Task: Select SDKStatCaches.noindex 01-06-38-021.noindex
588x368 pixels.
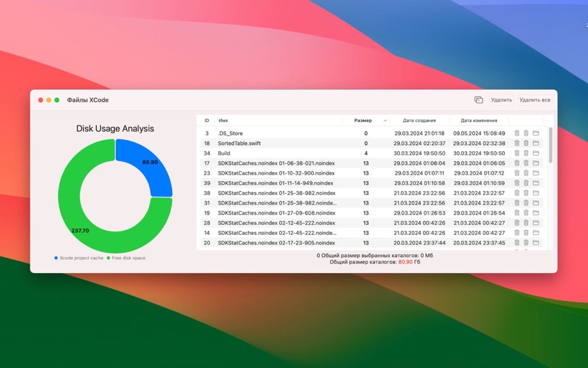Action: coord(277,163)
